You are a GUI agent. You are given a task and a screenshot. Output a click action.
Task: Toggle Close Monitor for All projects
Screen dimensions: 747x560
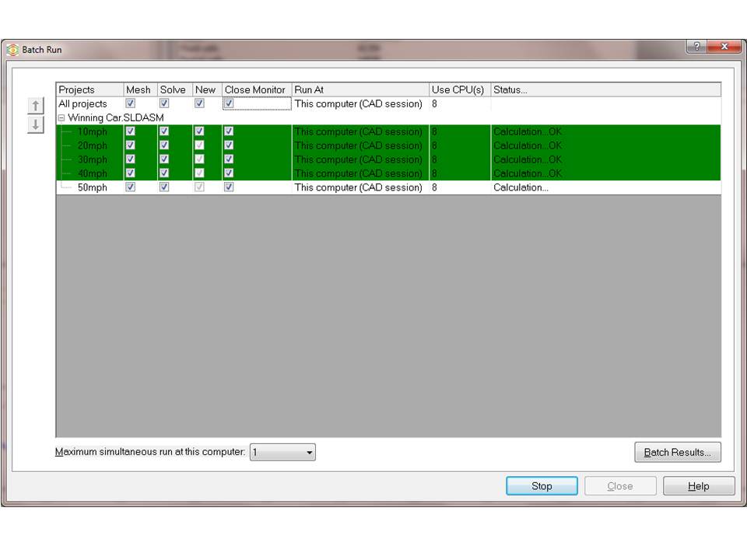[x=229, y=103]
